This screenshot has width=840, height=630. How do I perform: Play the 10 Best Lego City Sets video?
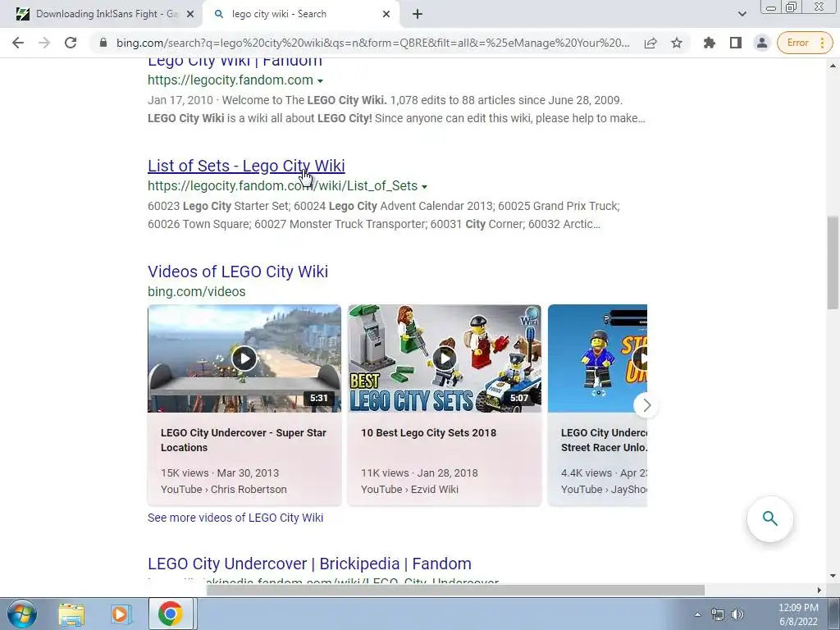pyautogui.click(x=444, y=358)
